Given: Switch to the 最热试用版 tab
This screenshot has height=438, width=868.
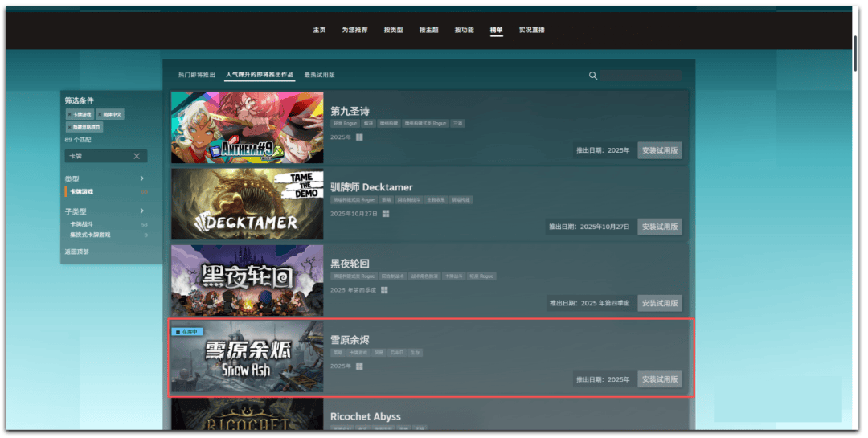Looking at the screenshot, I should [x=319, y=75].
